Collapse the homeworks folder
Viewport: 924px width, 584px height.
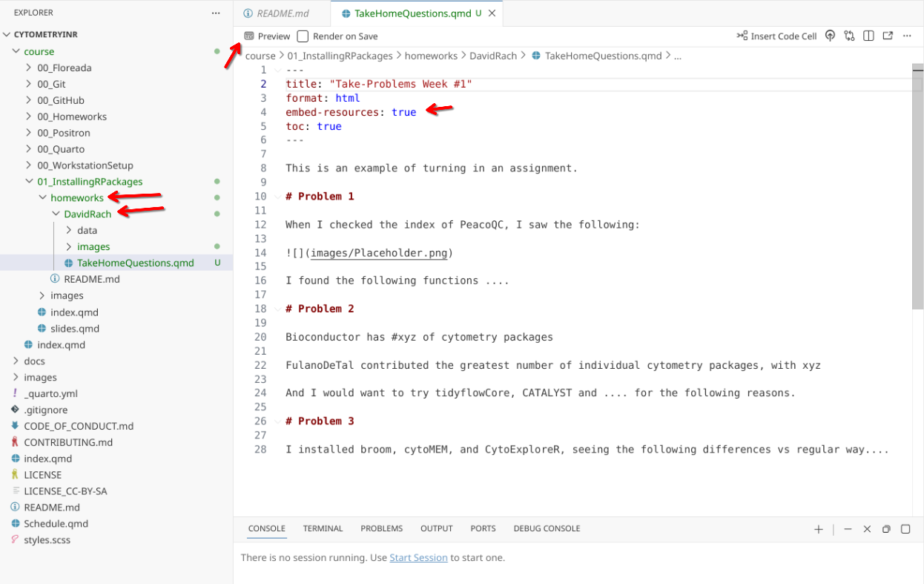tap(42, 198)
